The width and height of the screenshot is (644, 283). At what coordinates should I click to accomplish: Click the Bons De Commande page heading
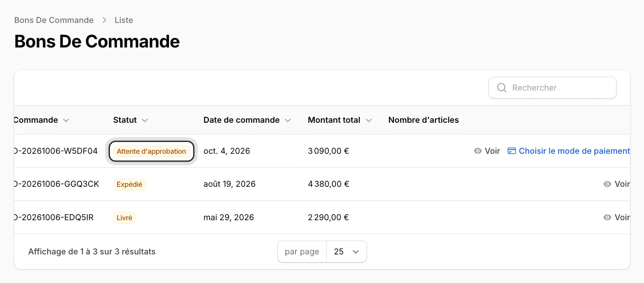point(97,41)
